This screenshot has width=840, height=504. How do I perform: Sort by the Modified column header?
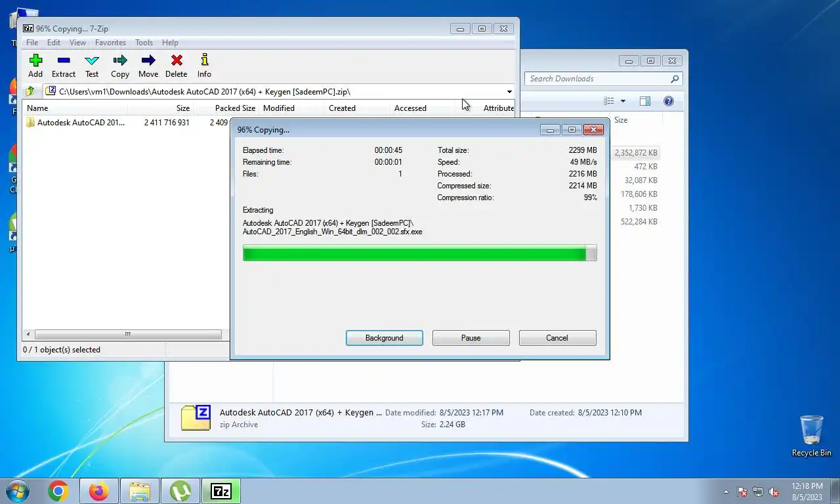(x=292, y=108)
